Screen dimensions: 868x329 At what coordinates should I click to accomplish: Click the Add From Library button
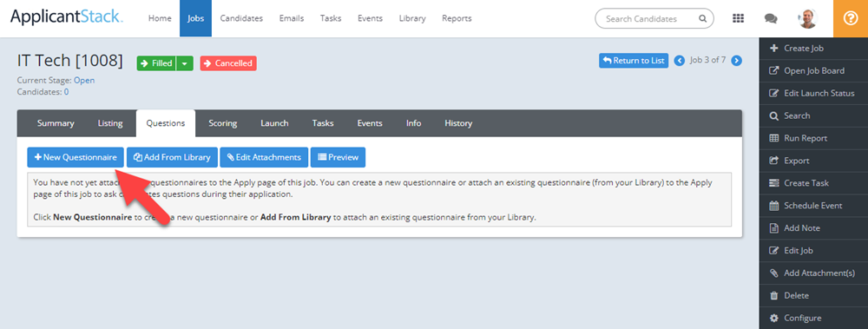(172, 157)
